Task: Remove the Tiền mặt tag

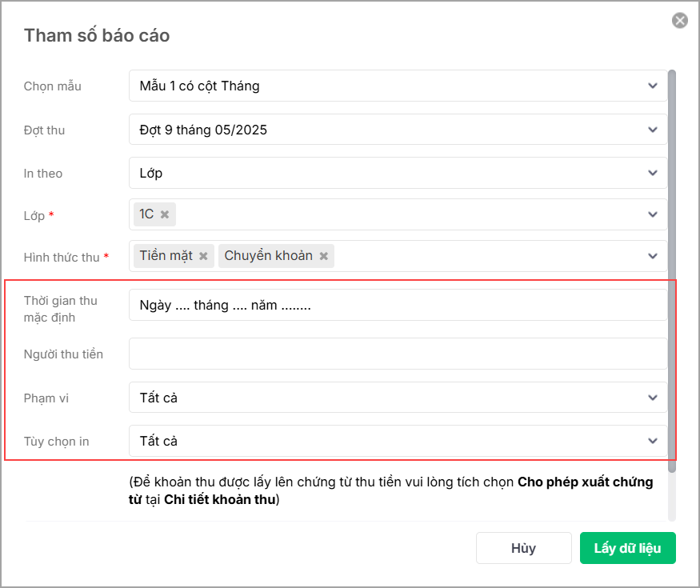Action: 203,256
